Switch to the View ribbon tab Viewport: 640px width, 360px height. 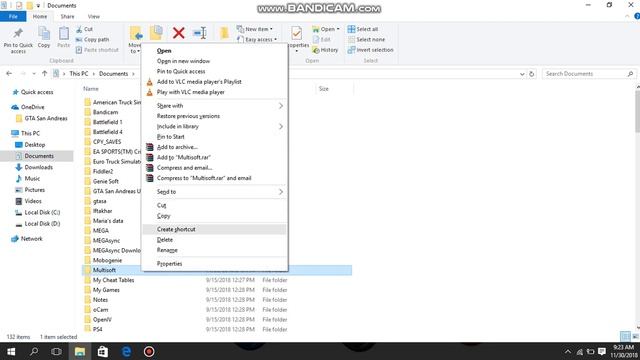[x=93, y=17]
